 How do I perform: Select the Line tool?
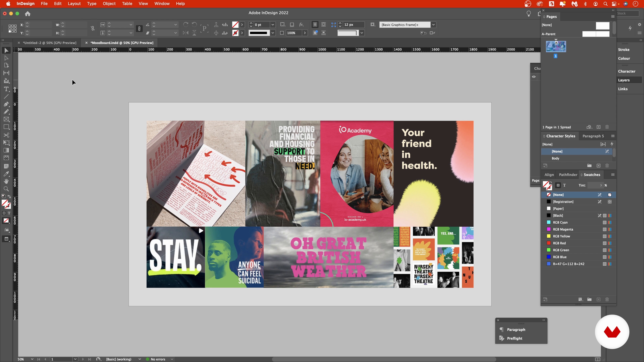pos(6,96)
